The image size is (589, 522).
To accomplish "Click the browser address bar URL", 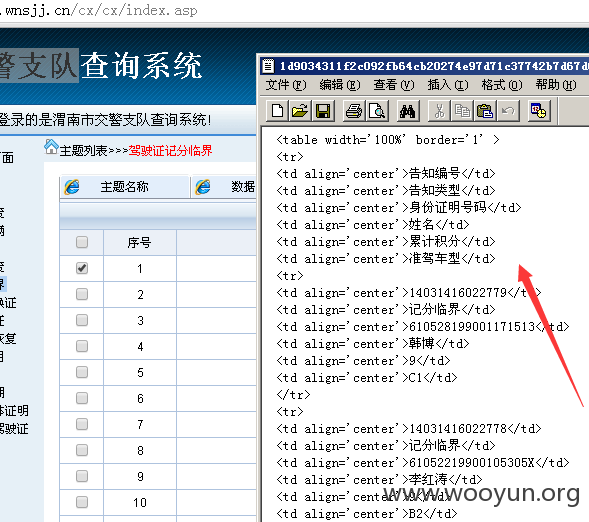I will 98,10.
